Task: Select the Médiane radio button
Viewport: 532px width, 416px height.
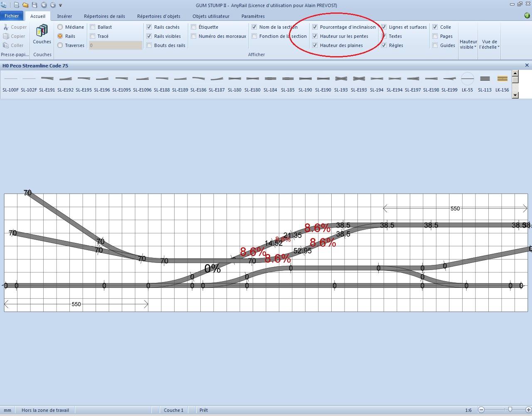Action: [x=60, y=27]
